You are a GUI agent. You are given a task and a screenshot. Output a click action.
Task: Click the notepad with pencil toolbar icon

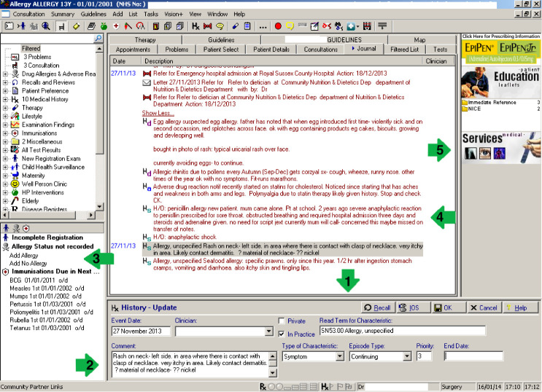click(x=314, y=26)
